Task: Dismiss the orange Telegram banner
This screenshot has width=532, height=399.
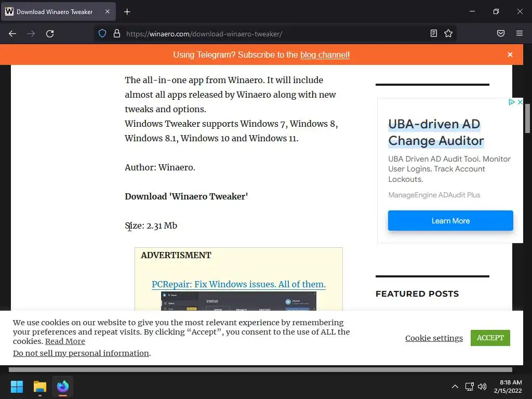Action: (x=510, y=55)
